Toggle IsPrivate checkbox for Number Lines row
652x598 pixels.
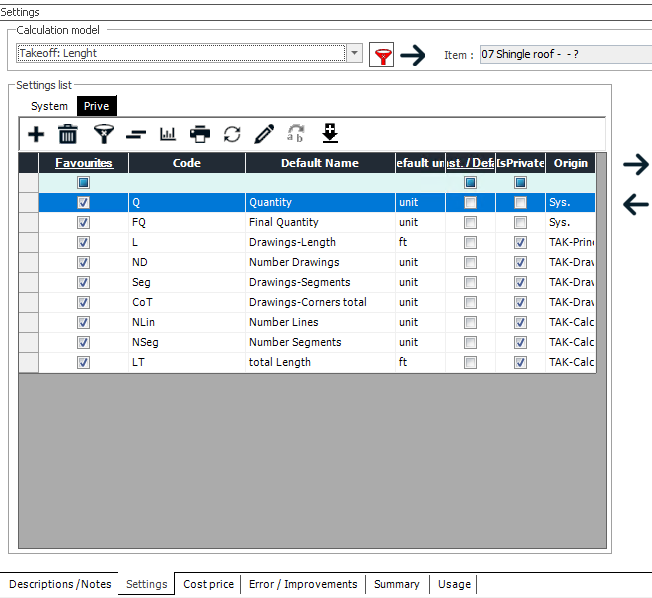pos(520,322)
